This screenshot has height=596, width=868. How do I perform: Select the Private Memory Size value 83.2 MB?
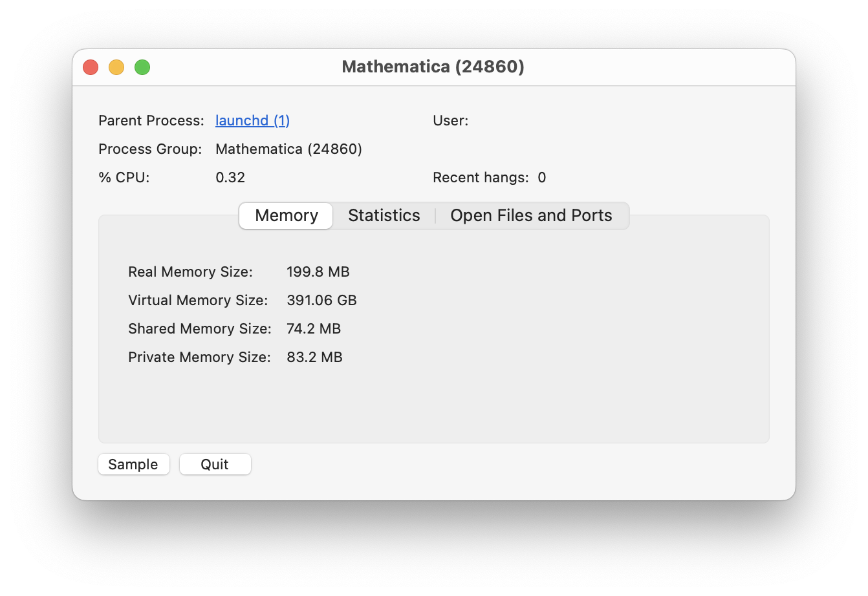[x=314, y=357]
